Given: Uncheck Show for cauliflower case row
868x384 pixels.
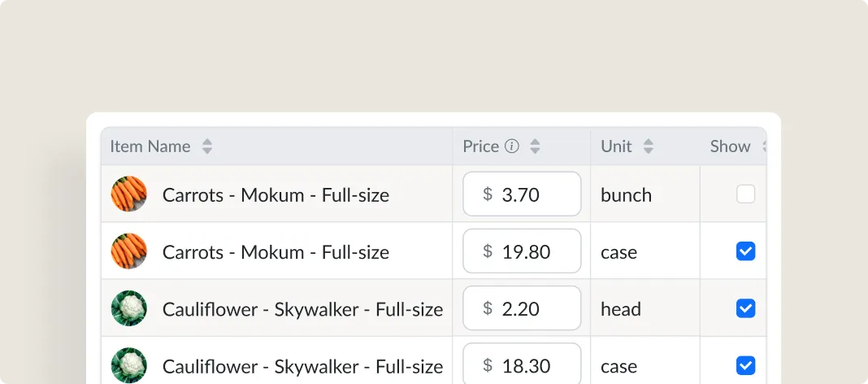Looking at the screenshot, I should [x=745, y=365].
